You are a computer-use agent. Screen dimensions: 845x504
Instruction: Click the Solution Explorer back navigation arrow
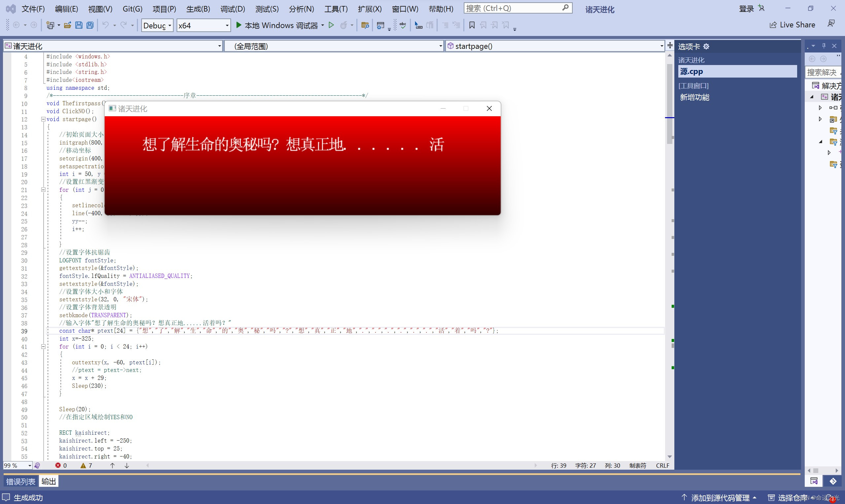pos(812,59)
